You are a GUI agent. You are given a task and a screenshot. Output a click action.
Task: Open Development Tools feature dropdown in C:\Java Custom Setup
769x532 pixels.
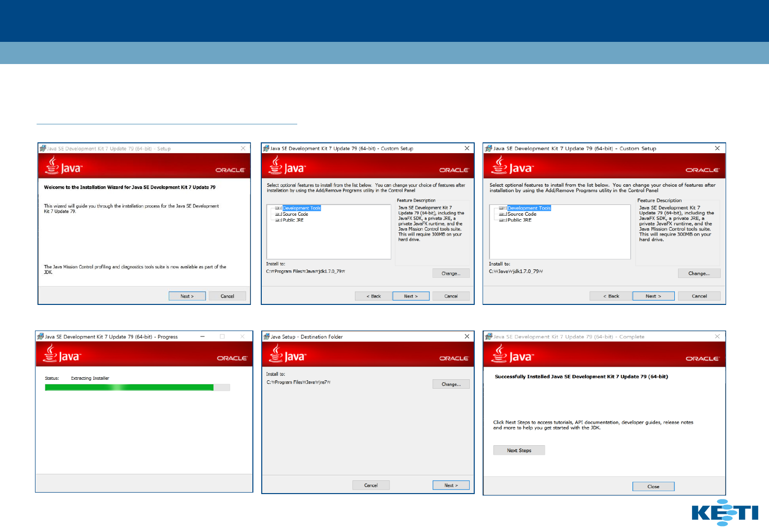point(503,208)
